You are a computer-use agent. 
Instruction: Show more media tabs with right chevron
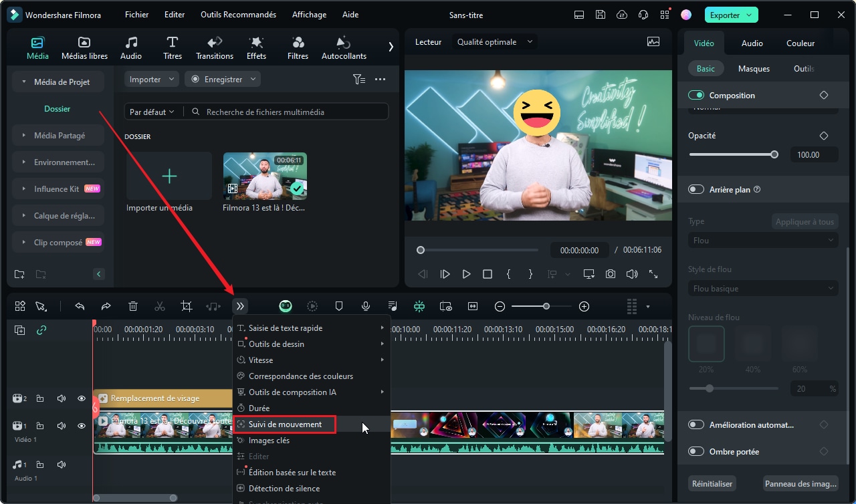pyautogui.click(x=391, y=47)
